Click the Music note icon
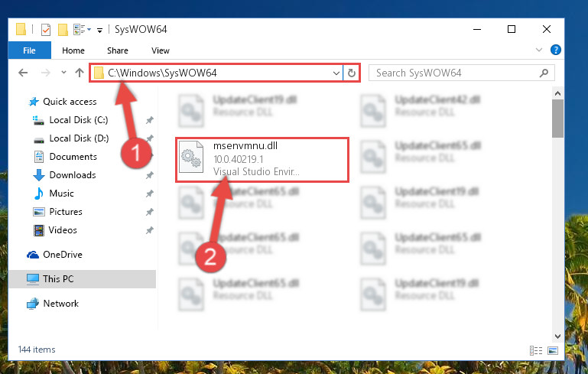588x374 pixels. [39, 194]
